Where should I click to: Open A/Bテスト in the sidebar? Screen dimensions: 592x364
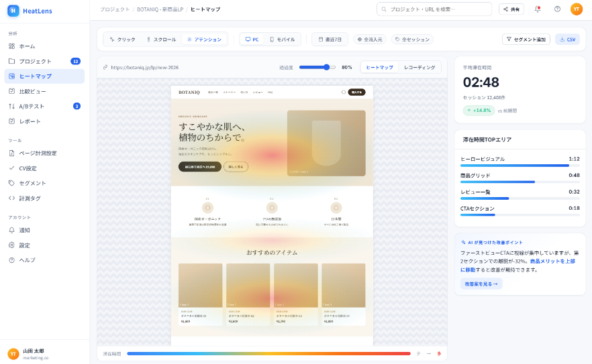pos(44,107)
